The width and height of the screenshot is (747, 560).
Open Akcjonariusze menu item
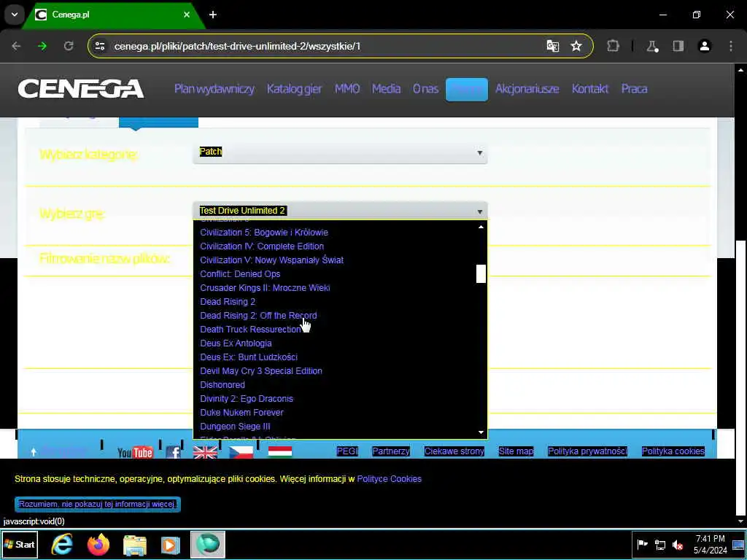tap(527, 89)
